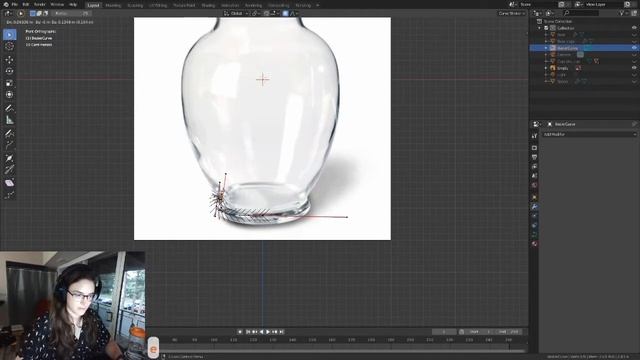Screen dimensions: 640x360
Task: Select the Measure ruler tool
Action: [x=9, y=120]
